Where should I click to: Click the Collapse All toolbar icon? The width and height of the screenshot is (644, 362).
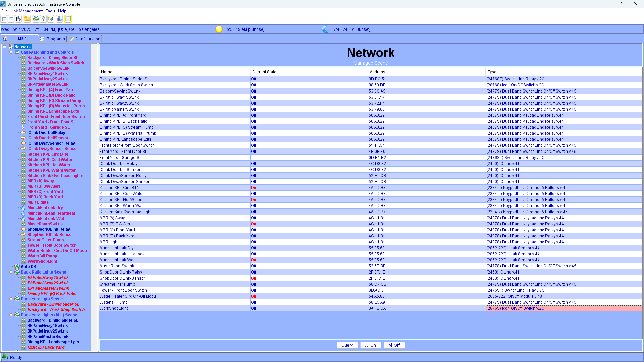click(x=11, y=19)
